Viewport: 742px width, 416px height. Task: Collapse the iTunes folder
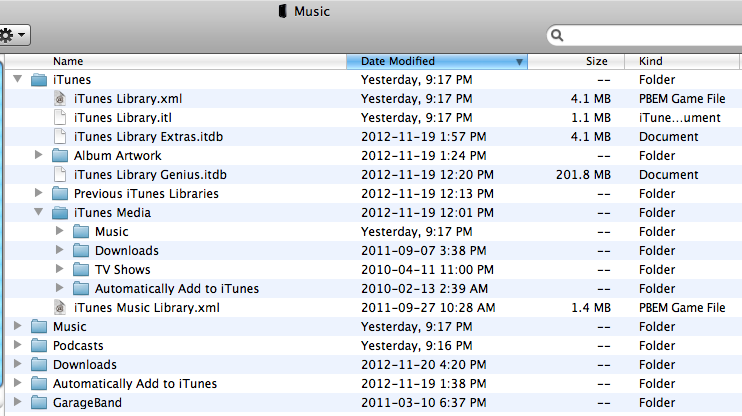tap(18, 79)
